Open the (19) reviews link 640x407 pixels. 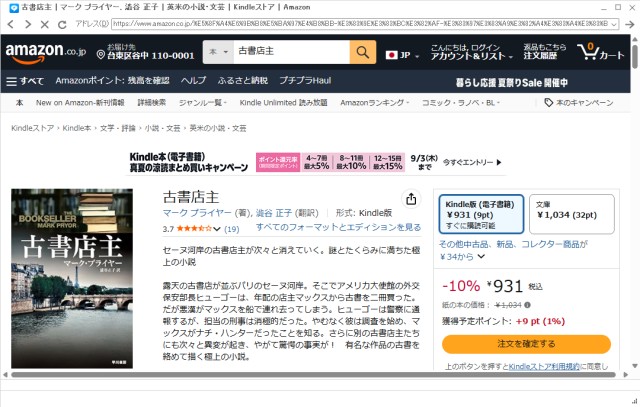[231, 229]
